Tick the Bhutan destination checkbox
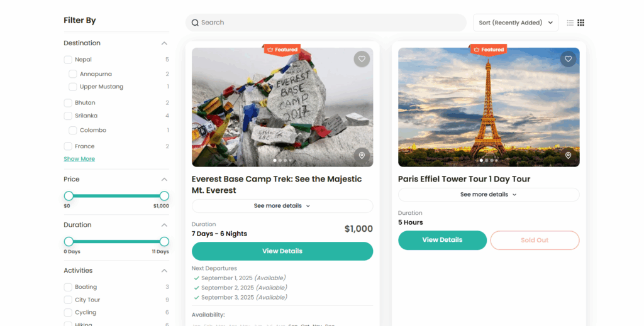Viewport: 644px width, 326px height. [x=68, y=103]
